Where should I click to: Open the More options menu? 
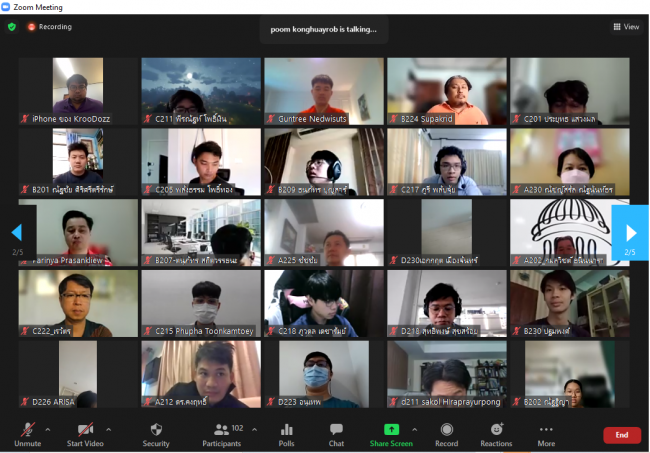tap(545, 434)
